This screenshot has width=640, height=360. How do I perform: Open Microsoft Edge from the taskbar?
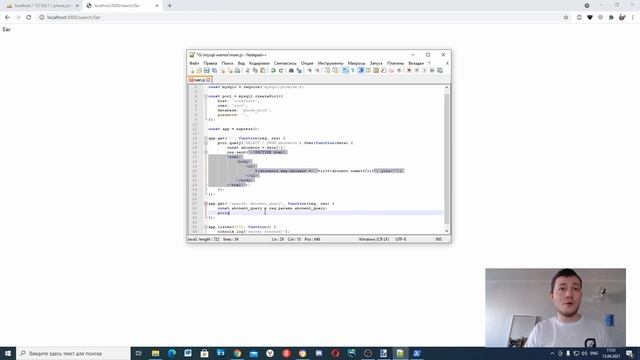pyautogui.click(x=172, y=353)
